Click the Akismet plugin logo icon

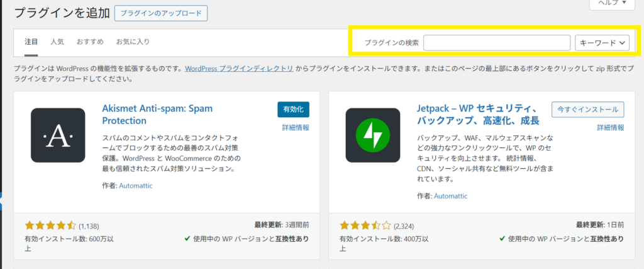click(58, 135)
